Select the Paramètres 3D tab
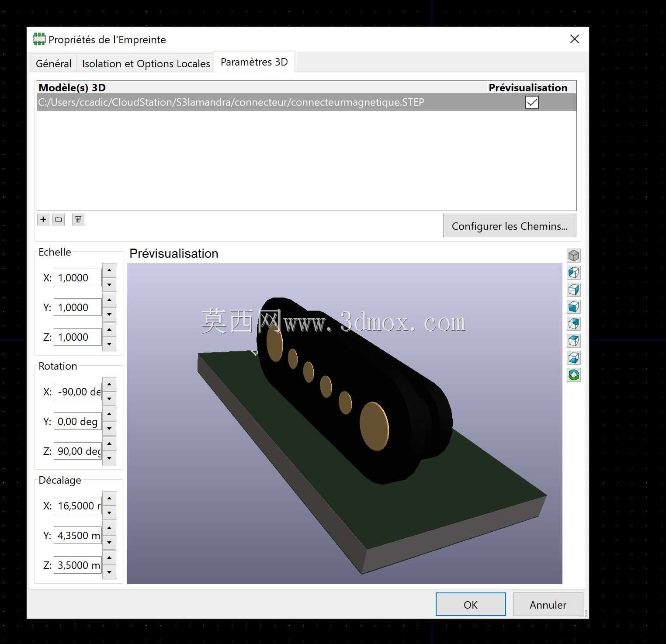This screenshot has height=644, width=666. pos(254,62)
